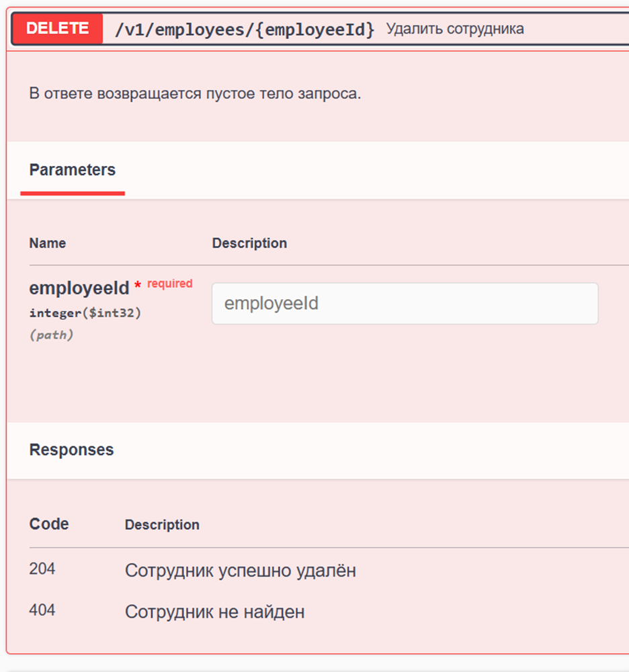Click inside the employeeId input field
The image size is (629, 672).
click(405, 303)
